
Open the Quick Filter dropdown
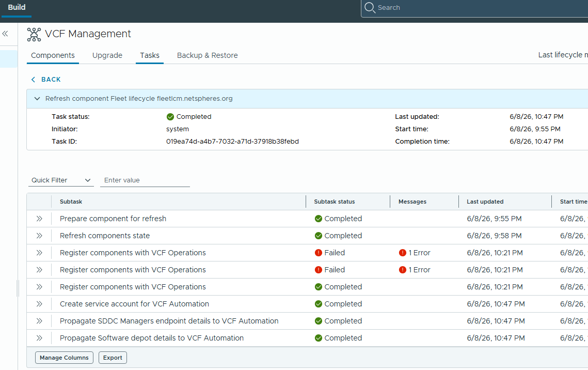(x=61, y=180)
